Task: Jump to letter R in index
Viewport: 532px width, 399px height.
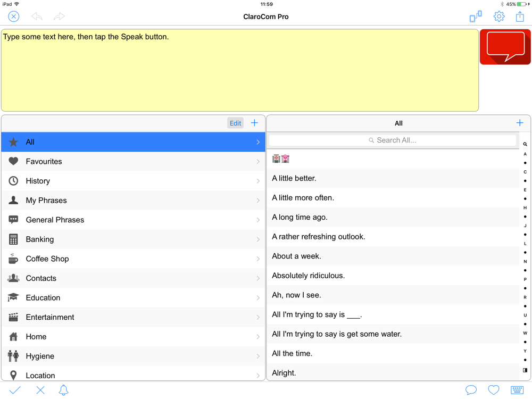Action: tap(525, 297)
